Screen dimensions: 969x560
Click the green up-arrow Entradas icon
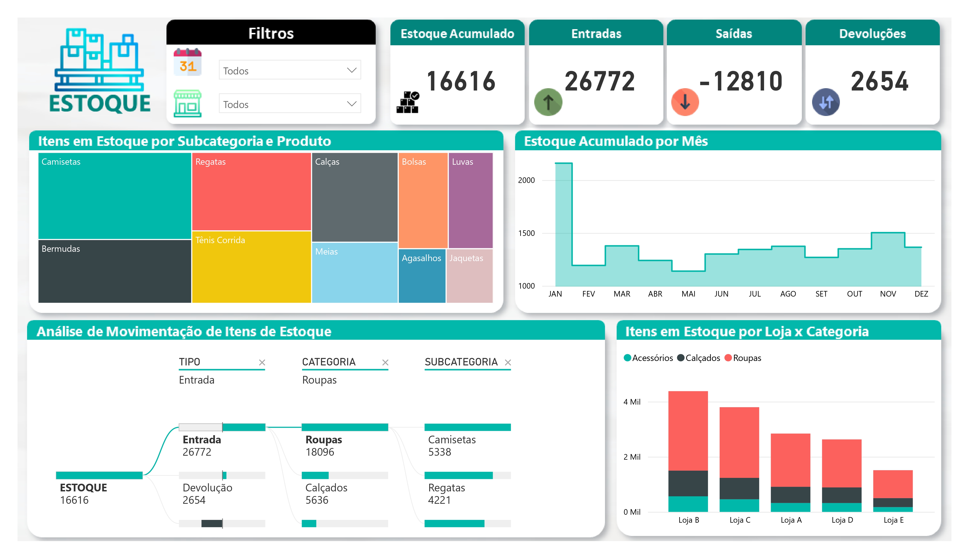548,102
